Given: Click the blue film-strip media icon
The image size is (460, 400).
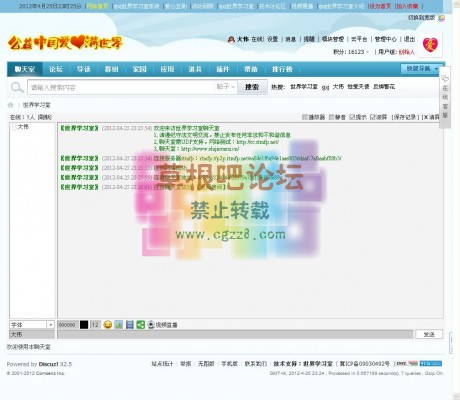Looking at the screenshot, I should (x=130, y=324).
